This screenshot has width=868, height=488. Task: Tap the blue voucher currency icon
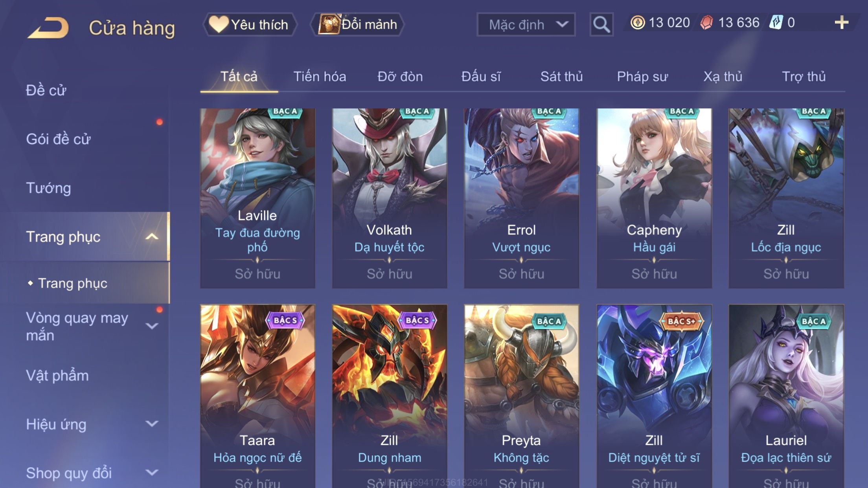[776, 22]
